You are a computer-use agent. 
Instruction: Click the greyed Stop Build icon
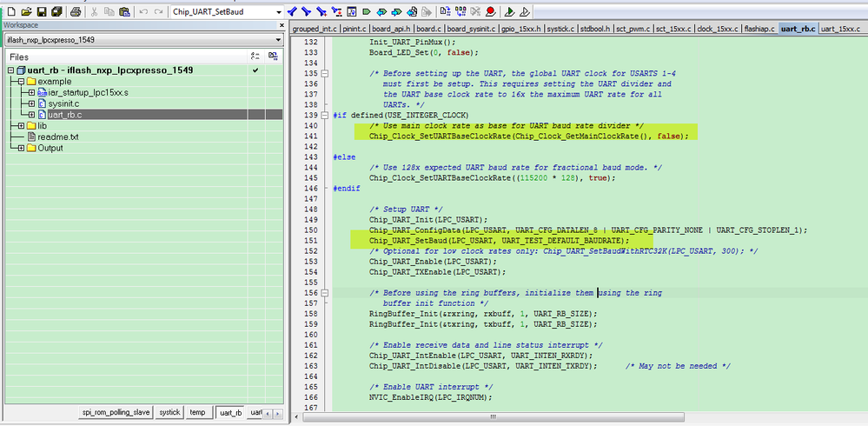click(475, 11)
